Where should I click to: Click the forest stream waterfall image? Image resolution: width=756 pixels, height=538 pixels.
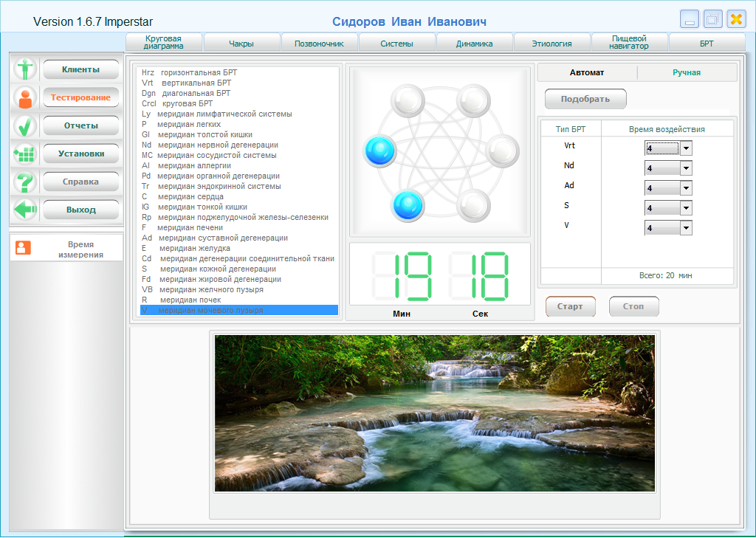[434, 413]
